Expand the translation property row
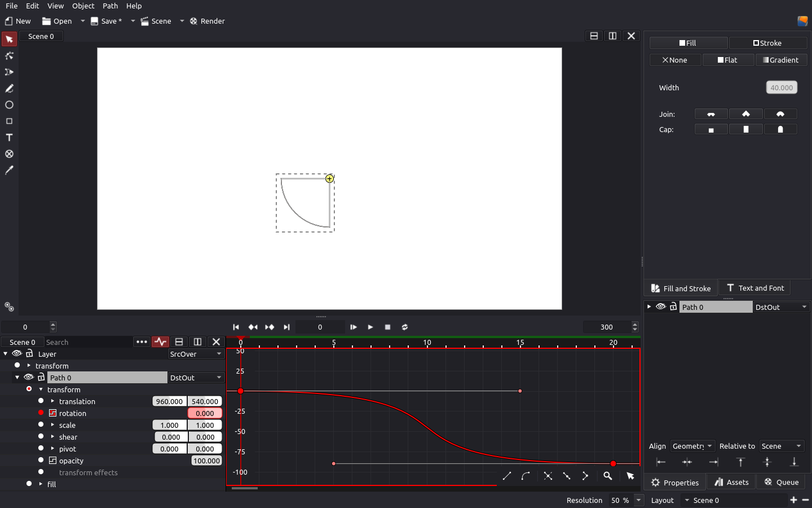The width and height of the screenshot is (812, 508). coord(52,401)
